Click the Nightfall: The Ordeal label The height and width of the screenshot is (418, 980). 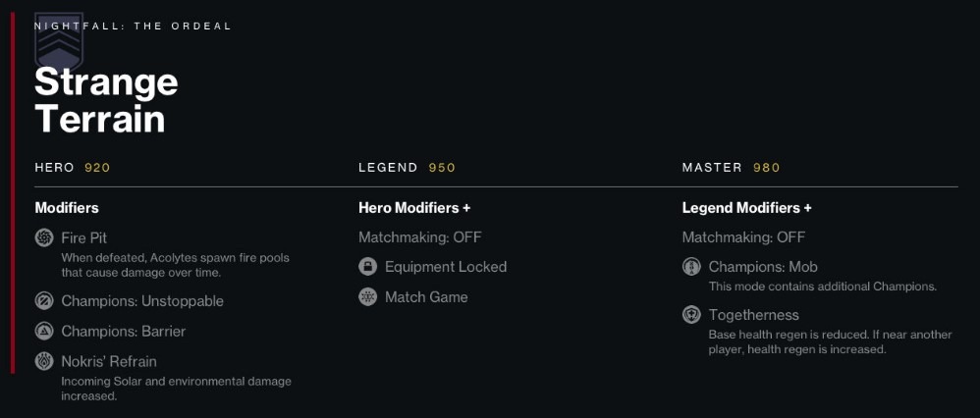pyautogui.click(x=134, y=26)
